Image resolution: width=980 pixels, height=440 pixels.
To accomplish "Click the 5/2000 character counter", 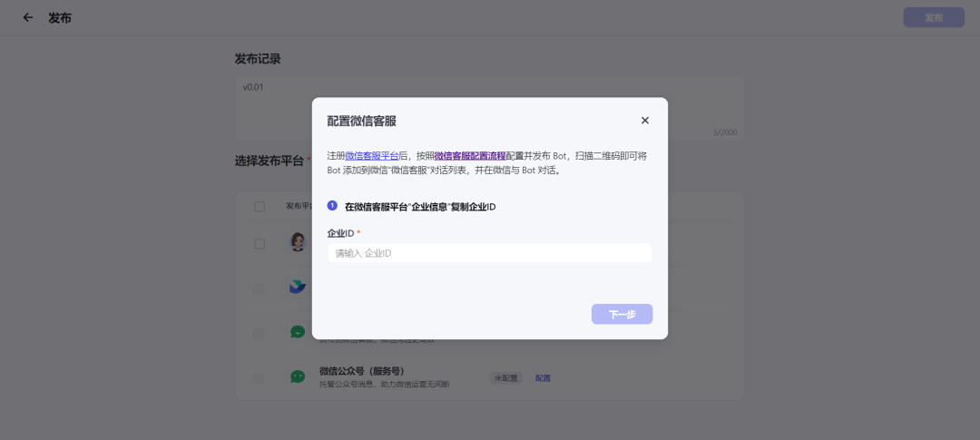I will coord(725,132).
